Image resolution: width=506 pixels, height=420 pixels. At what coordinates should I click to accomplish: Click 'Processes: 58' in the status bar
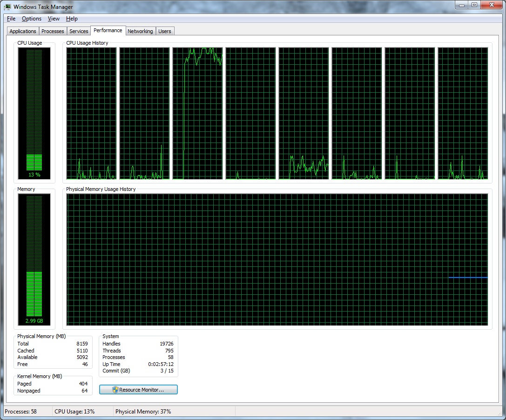point(20,412)
